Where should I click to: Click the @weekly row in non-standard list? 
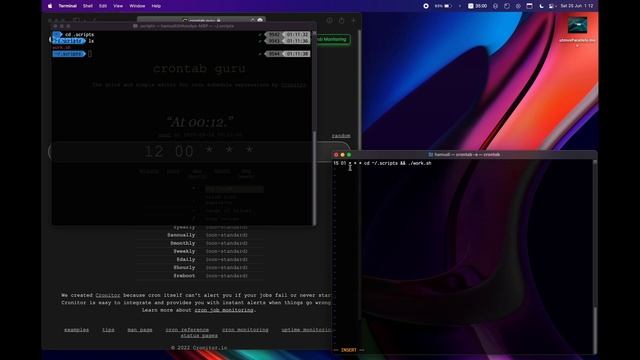pos(200,251)
